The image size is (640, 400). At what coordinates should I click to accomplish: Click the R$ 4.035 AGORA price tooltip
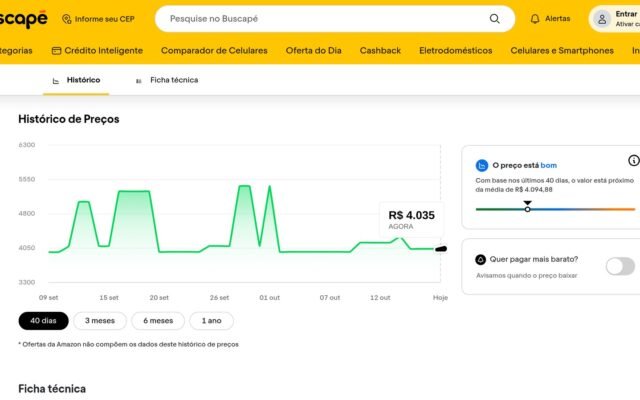[411, 220]
